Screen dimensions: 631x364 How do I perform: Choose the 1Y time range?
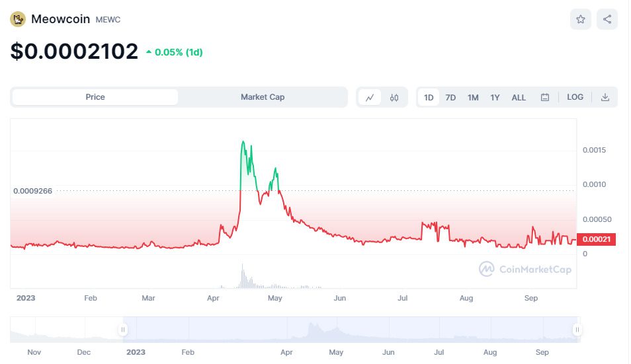(495, 97)
